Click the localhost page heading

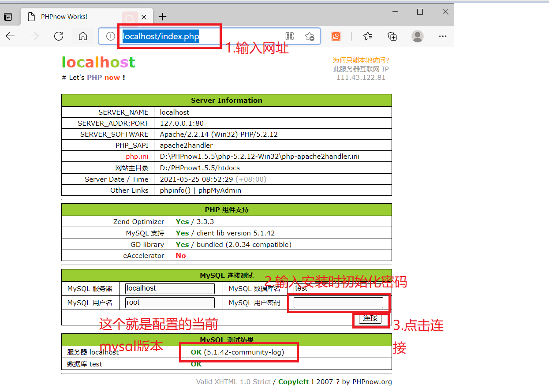(98, 63)
